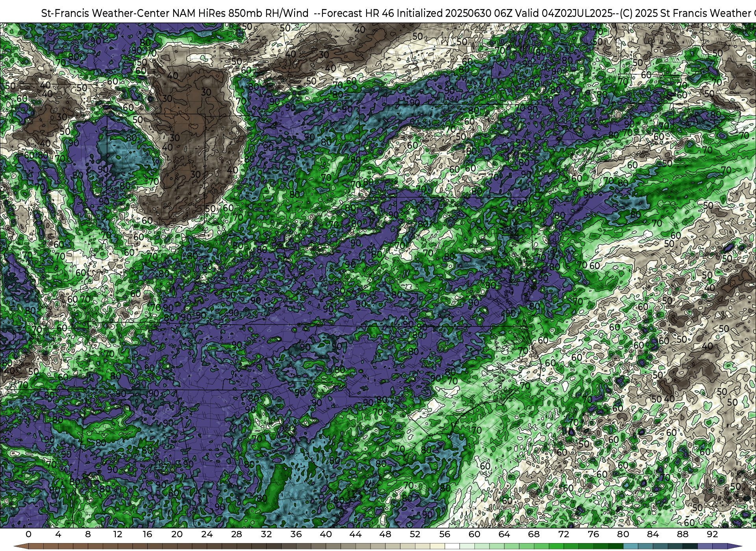756x551 pixels.
Task: Click the color bar label "56"
Action: coord(445,534)
